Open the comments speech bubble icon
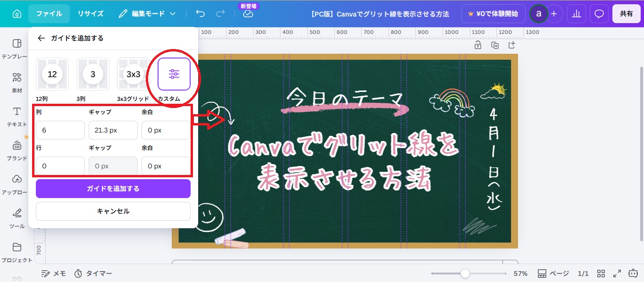Screen dimensions: 644x282 [x=599, y=14]
